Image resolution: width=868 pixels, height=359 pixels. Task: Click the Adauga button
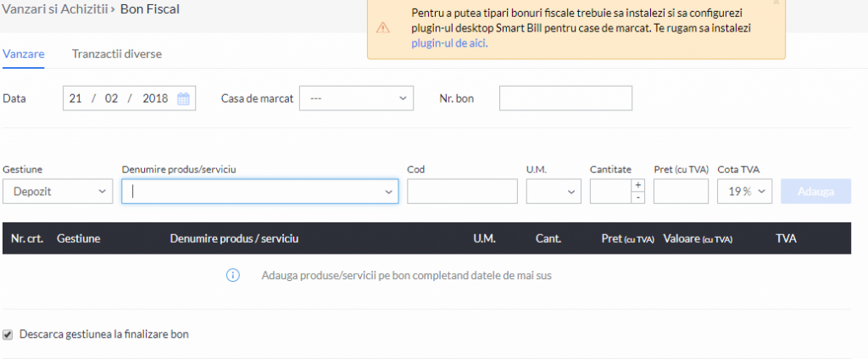[816, 191]
